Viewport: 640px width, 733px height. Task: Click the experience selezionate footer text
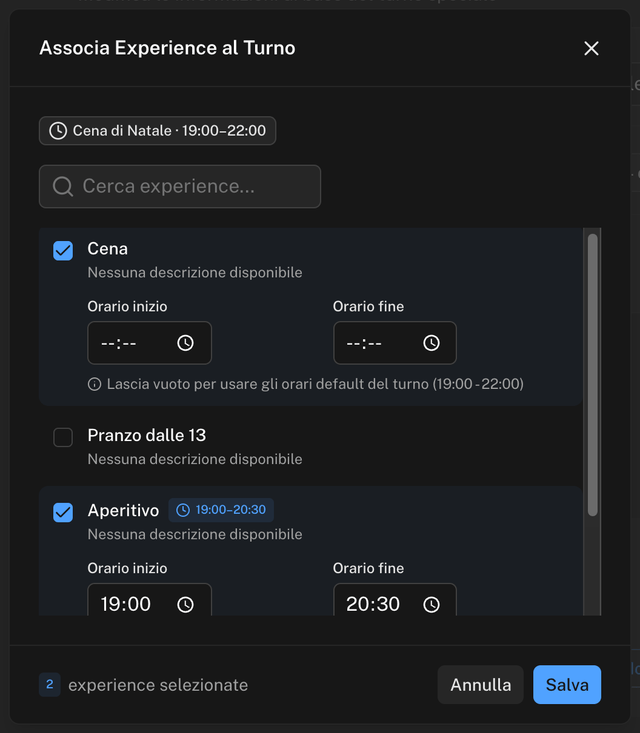[158, 685]
